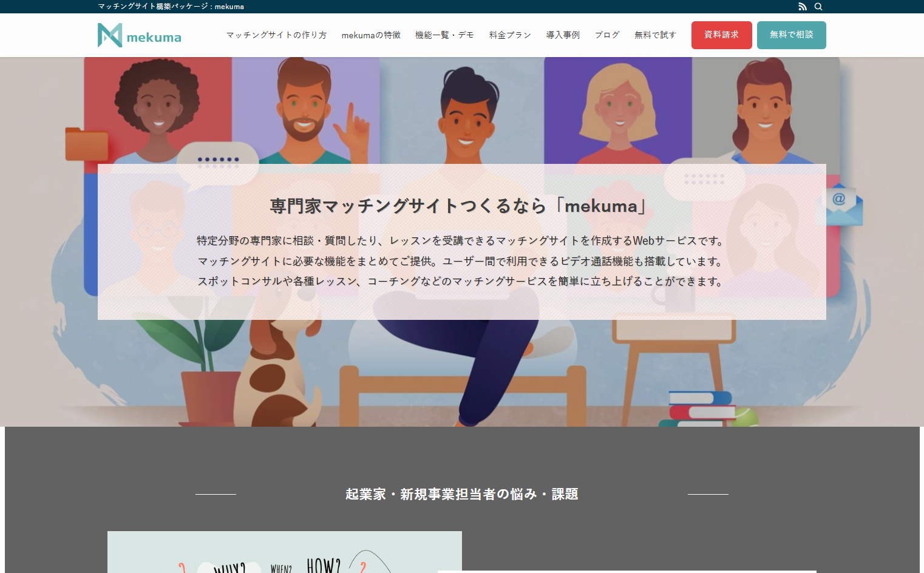Open マッチングサイトの作り方 menu
This screenshot has height=573, width=924.
276,35
